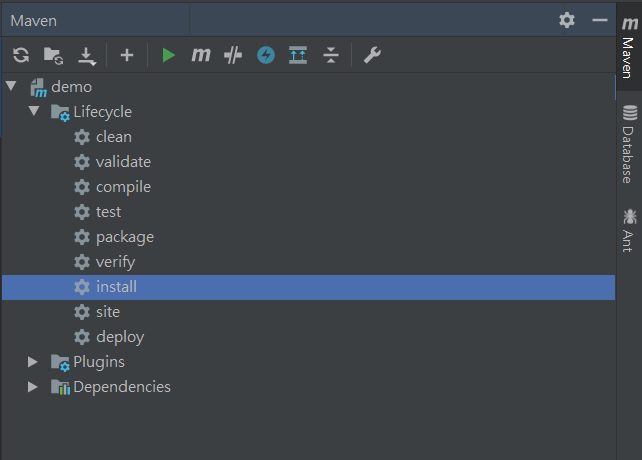Toggle offline mode icon
The width and height of the screenshot is (642, 460).
233,55
